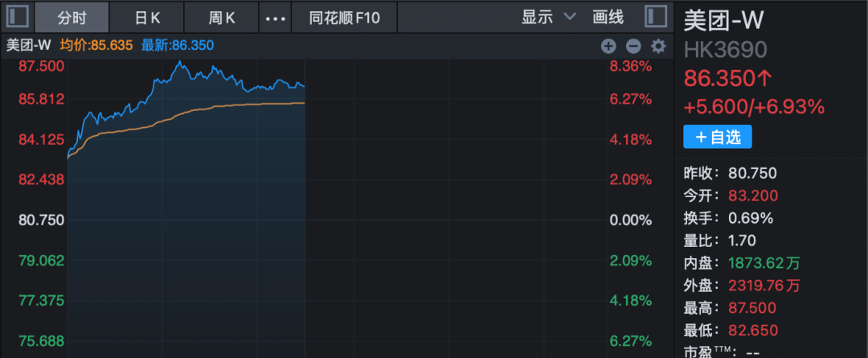Click the 内盘 1873.62万 row

pyautogui.click(x=742, y=263)
